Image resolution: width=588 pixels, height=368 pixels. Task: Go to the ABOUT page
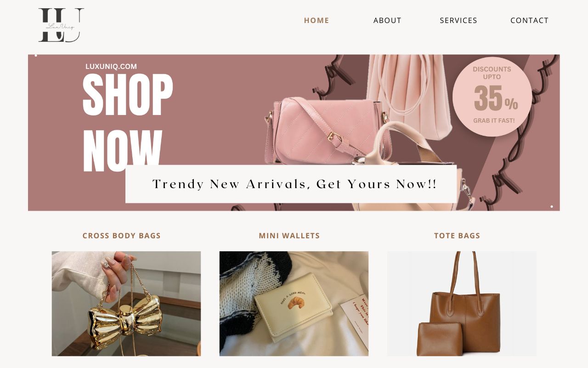(x=387, y=20)
